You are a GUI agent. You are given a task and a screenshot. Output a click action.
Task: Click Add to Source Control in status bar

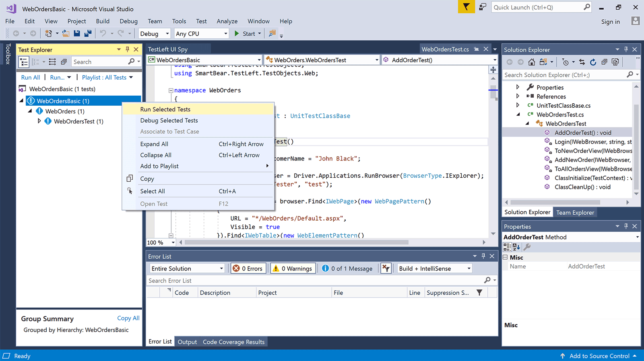599,356
